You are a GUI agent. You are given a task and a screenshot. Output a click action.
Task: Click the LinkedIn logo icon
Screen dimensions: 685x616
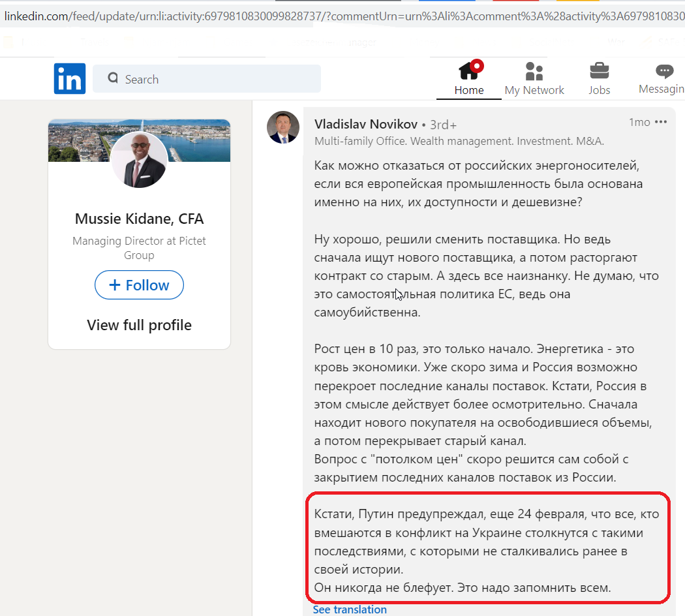[70, 79]
